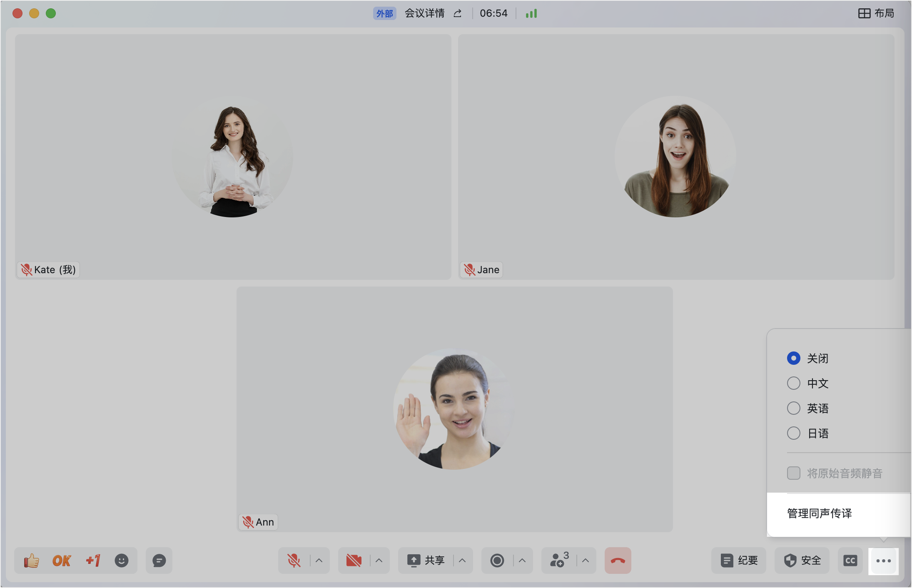Minimize window with yellow button

coord(34,13)
